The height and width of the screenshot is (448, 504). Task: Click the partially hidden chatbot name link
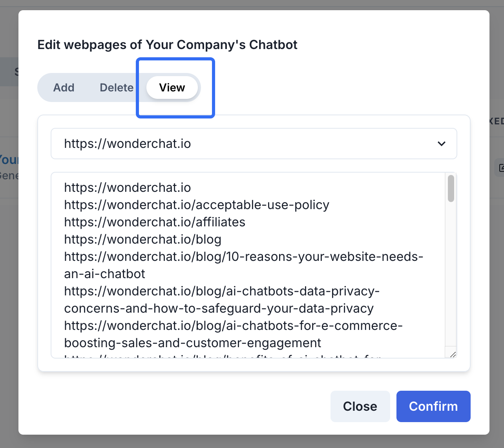click(x=9, y=160)
